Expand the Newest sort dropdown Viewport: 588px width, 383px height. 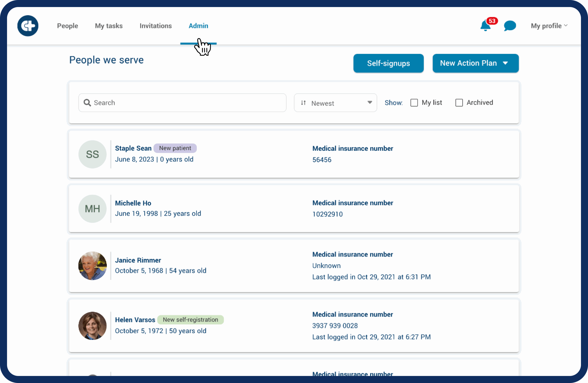coord(369,103)
